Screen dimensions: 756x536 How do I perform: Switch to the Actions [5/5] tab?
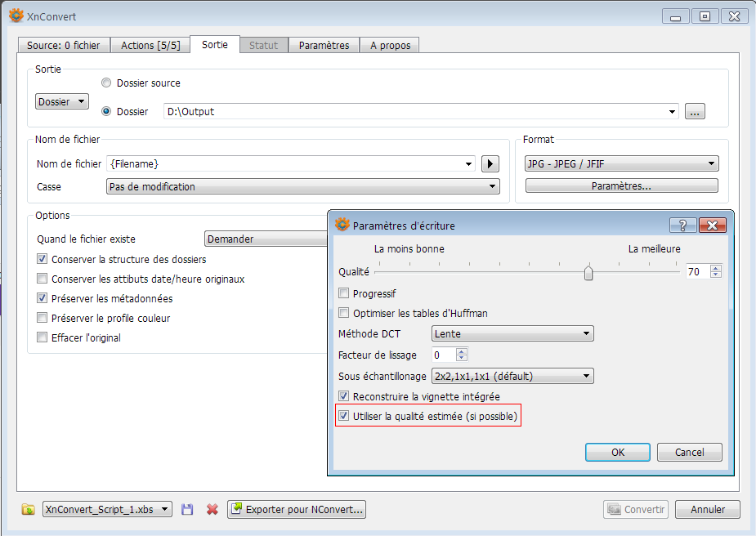[x=150, y=45]
